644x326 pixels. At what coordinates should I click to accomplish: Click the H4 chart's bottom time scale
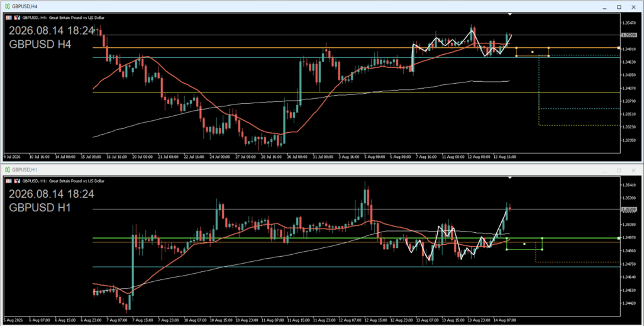pyautogui.click(x=312, y=157)
